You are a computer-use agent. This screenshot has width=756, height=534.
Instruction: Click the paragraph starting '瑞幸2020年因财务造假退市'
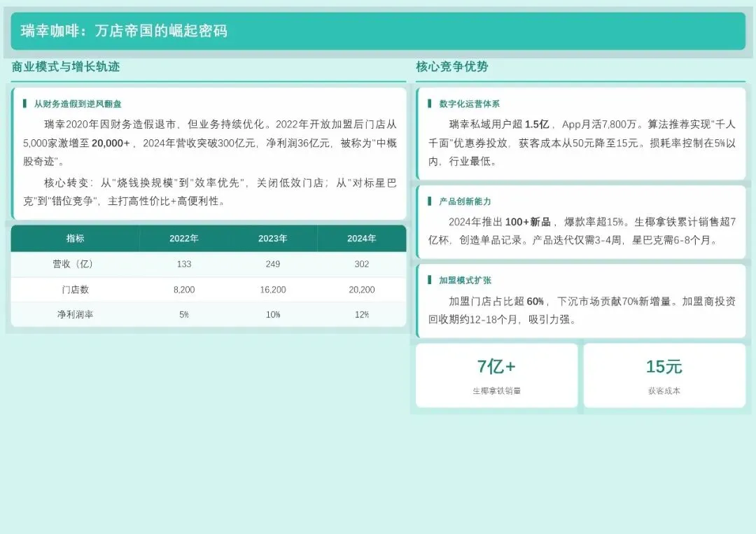click(x=210, y=143)
